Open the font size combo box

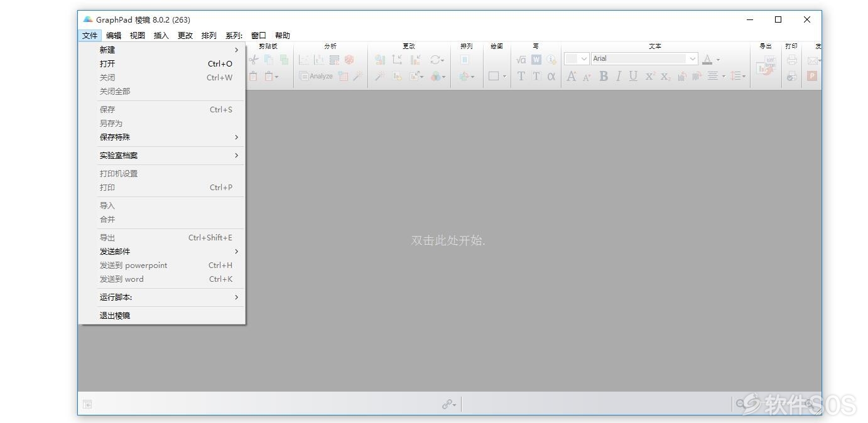tap(577, 58)
